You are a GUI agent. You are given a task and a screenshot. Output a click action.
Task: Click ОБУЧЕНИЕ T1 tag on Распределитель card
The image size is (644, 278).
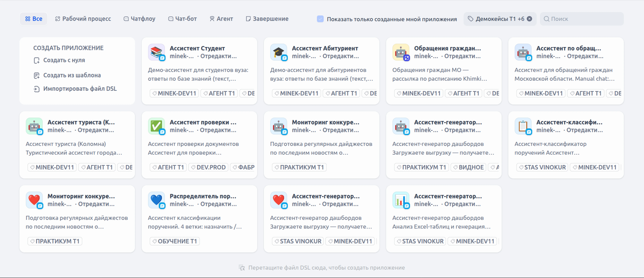coord(174,241)
